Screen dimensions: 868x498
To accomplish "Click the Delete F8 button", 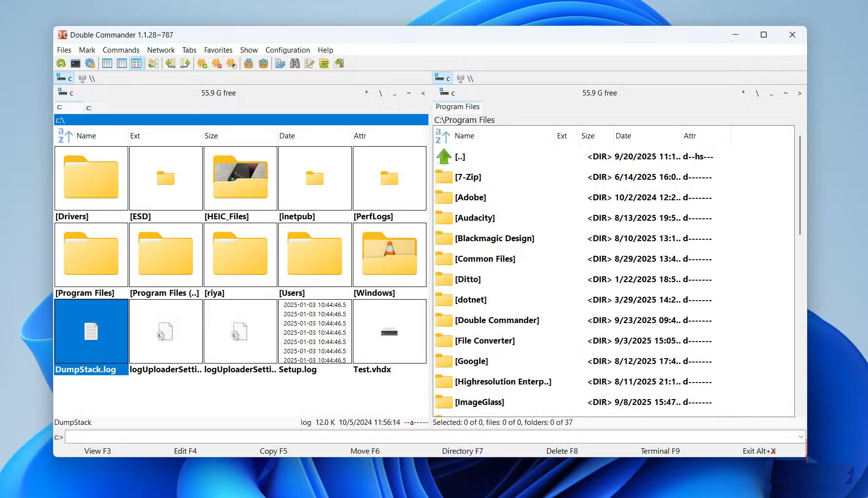I will [x=561, y=451].
